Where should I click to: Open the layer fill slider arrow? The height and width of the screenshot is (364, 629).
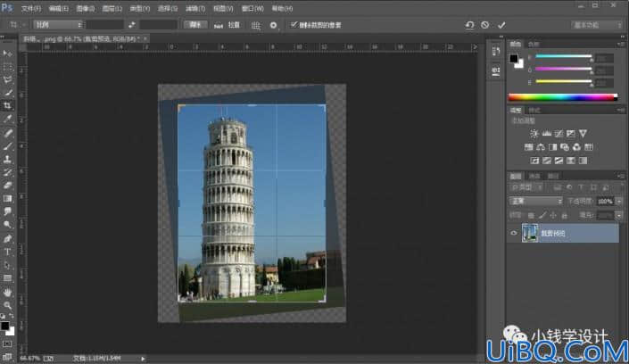tap(619, 216)
